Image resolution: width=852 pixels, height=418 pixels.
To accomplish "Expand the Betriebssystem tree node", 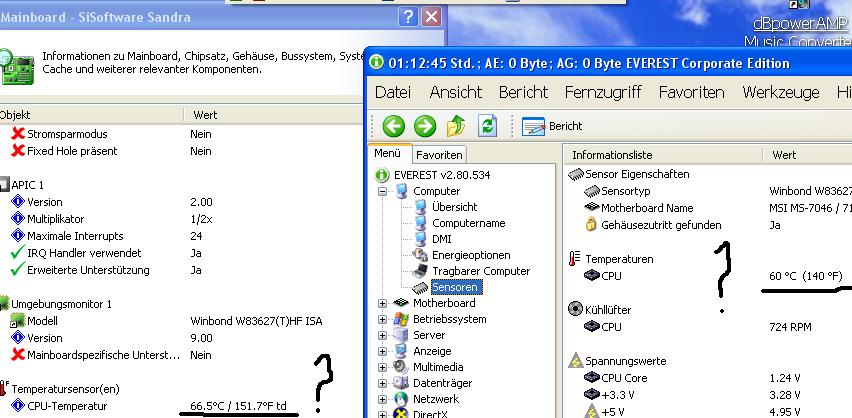I will coord(383,320).
